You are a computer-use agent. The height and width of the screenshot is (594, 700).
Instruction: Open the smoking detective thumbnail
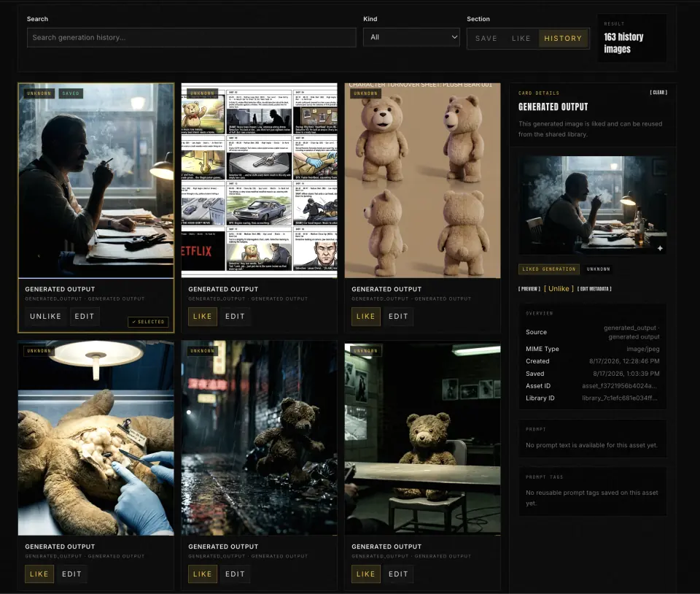(x=96, y=180)
